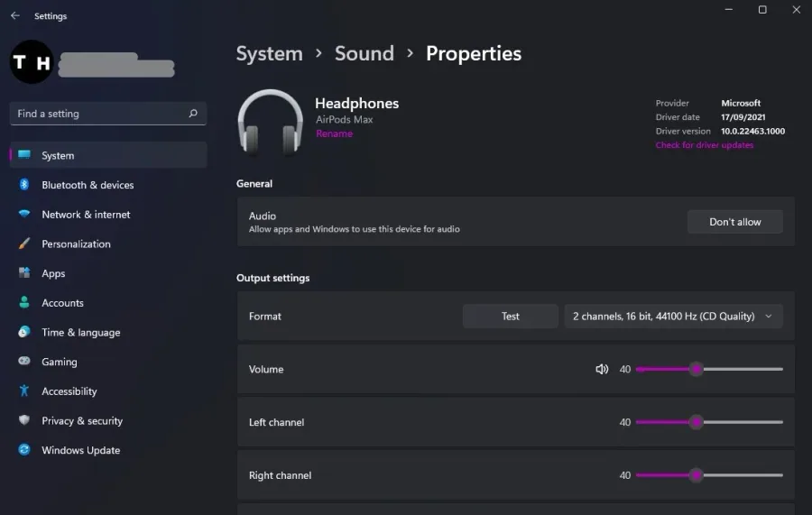Click the Find a setting search box

108,114
